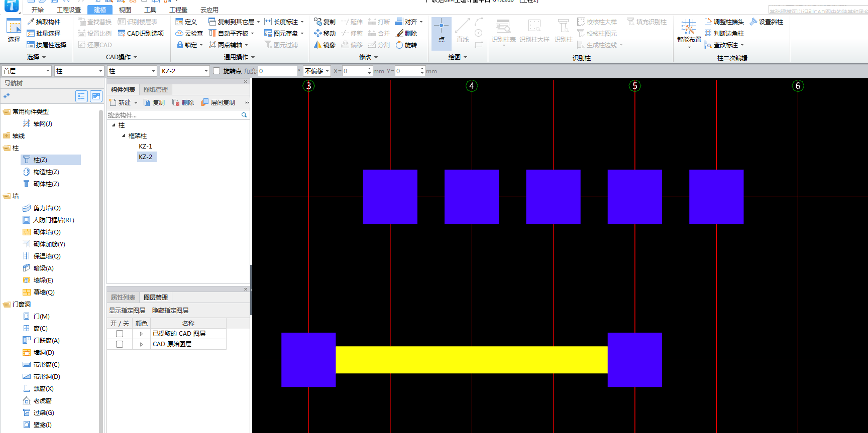Click 显示指定图层 button
This screenshot has height=433, width=868.
[x=127, y=311]
